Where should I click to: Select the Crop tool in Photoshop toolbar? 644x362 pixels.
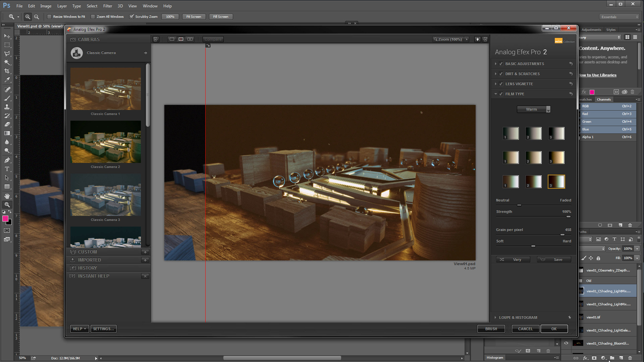click(x=7, y=71)
